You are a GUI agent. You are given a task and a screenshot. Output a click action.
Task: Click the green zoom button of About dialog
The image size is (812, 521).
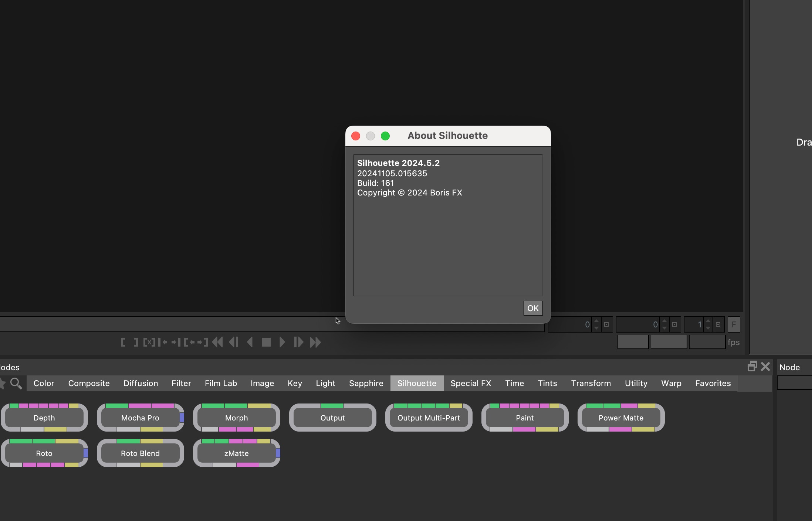(385, 136)
